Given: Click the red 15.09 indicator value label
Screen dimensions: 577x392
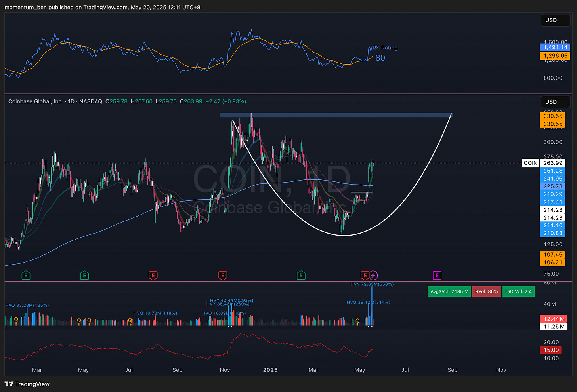Looking at the screenshot, I should pos(551,350).
